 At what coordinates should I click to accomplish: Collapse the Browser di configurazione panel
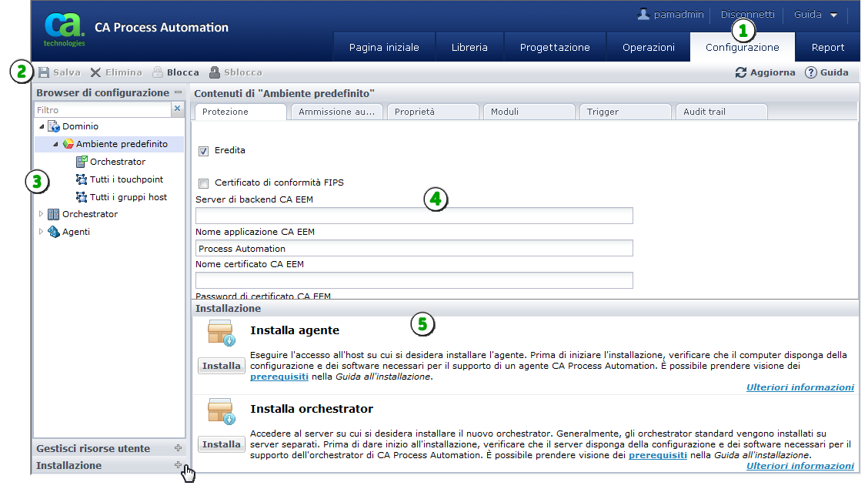[178, 92]
